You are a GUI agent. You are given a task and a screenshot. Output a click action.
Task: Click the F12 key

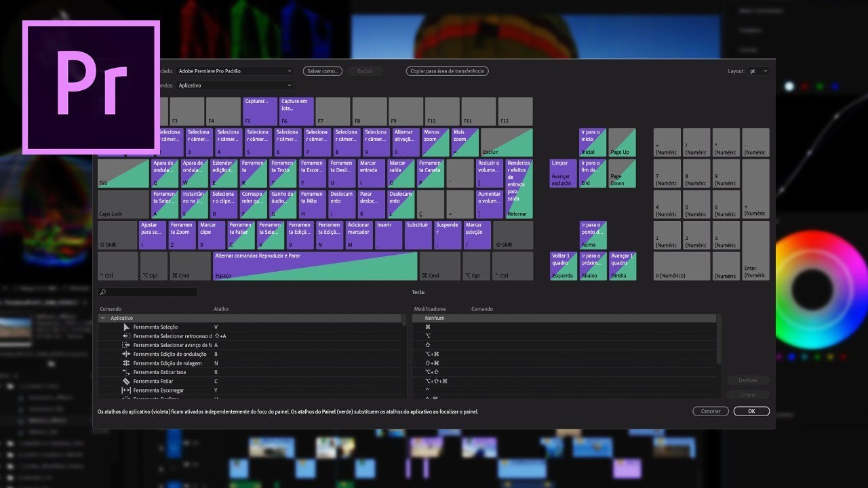[x=515, y=111]
